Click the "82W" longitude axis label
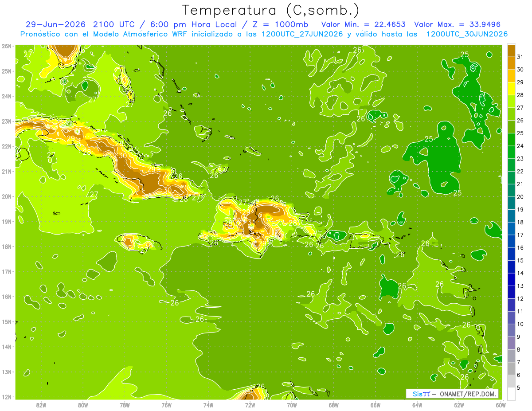Screen dimensions: 532x411 tap(41, 404)
